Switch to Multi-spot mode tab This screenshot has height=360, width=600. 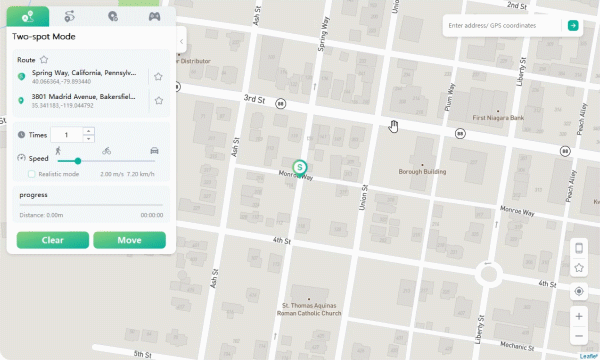[70, 16]
